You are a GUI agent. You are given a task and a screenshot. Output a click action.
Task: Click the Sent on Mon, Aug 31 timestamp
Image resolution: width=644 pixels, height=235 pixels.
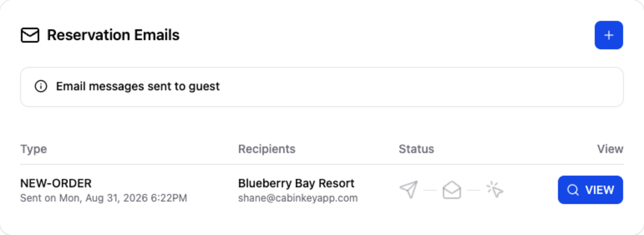tap(104, 198)
